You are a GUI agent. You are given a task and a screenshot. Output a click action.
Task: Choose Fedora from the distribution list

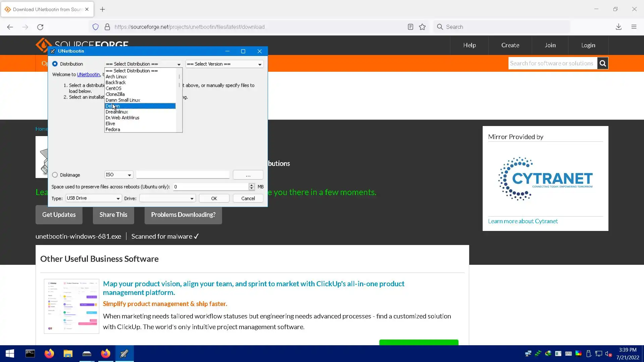point(113,129)
